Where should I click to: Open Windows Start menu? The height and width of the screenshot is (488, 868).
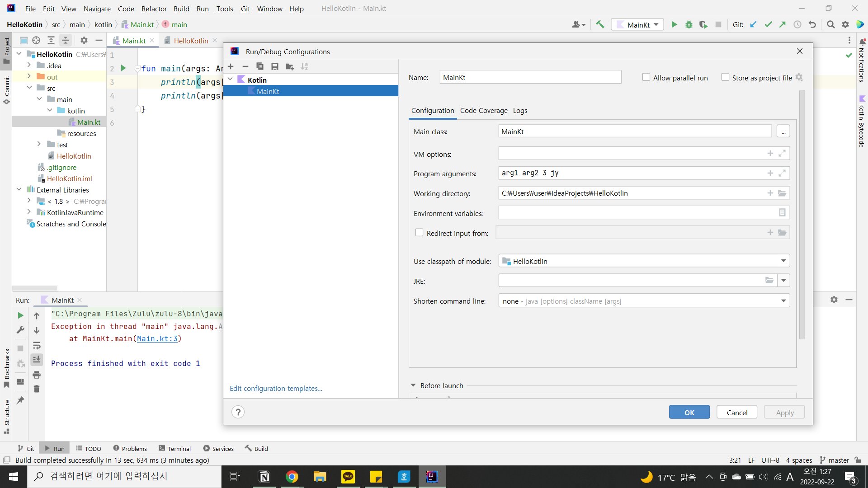14,476
